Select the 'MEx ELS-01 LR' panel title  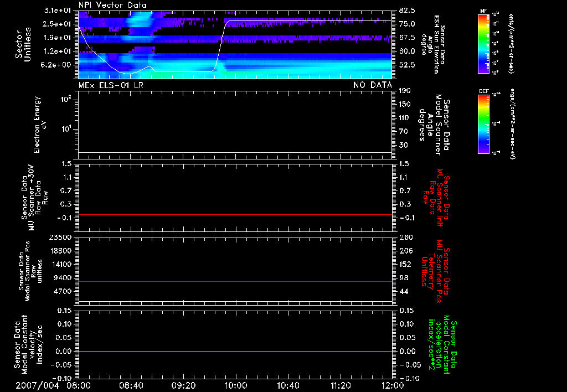coord(111,85)
